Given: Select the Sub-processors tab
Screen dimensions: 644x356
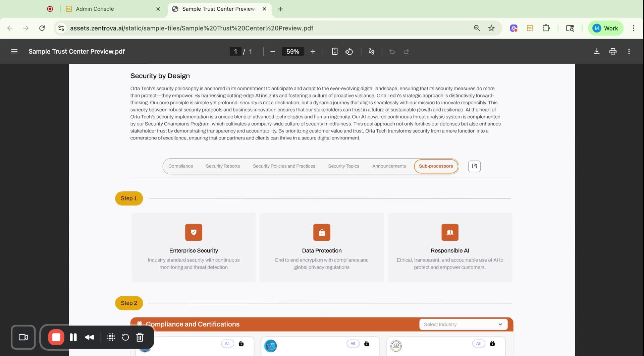Looking at the screenshot, I should (436, 166).
